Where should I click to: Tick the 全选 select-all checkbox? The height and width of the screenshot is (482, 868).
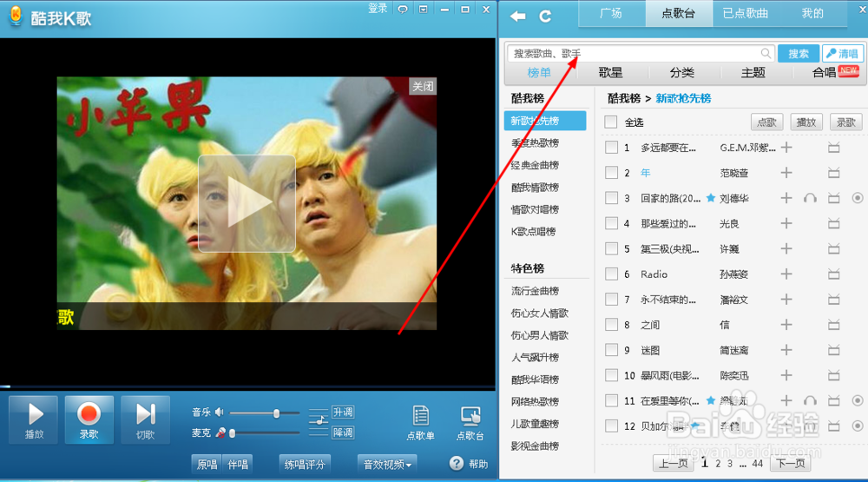pyautogui.click(x=610, y=122)
